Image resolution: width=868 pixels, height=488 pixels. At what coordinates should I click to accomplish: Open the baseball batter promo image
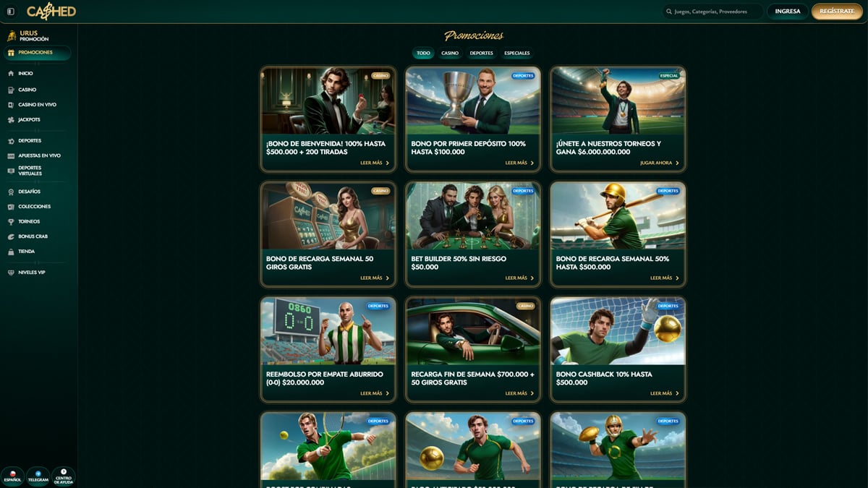(618, 216)
